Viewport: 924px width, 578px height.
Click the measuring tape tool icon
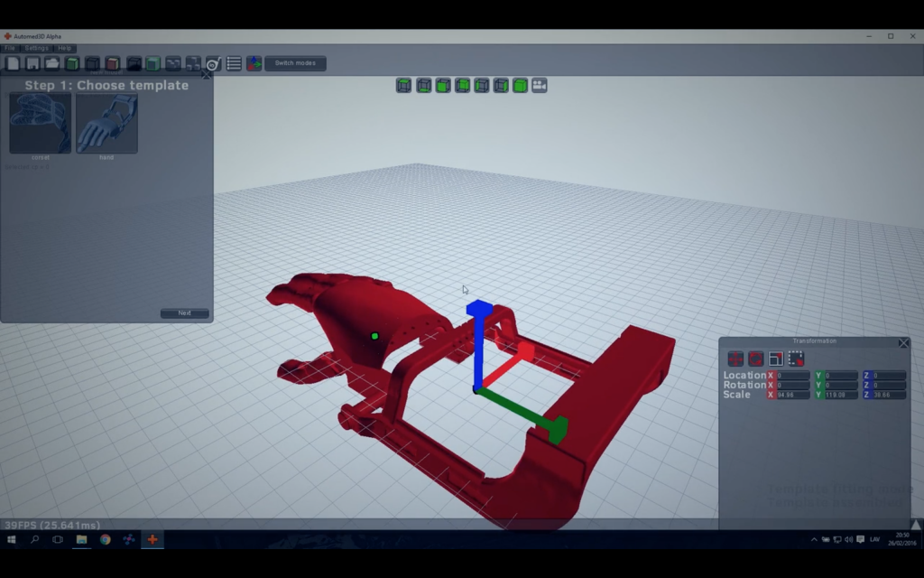tap(214, 63)
